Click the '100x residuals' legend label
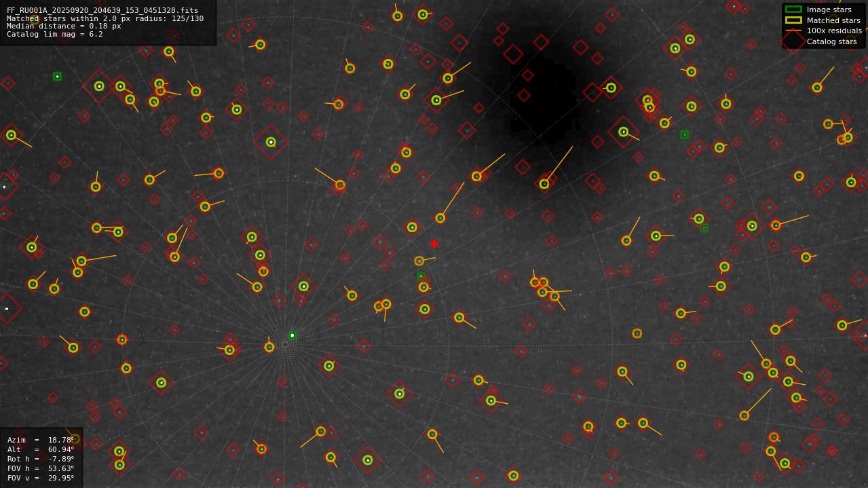 tap(834, 31)
